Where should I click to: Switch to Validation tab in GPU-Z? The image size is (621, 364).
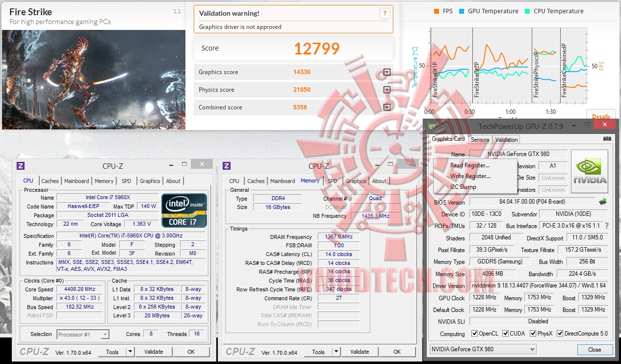[x=506, y=139]
